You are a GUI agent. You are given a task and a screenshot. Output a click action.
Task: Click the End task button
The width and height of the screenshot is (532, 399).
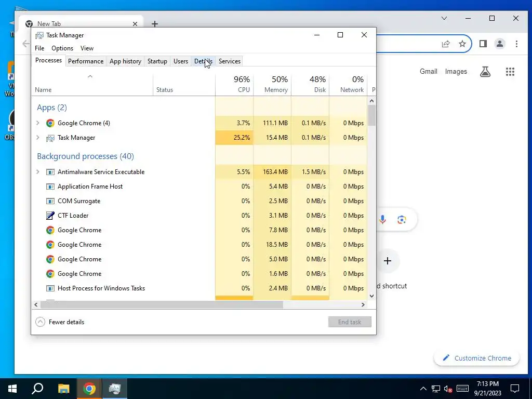coord(350,322)
